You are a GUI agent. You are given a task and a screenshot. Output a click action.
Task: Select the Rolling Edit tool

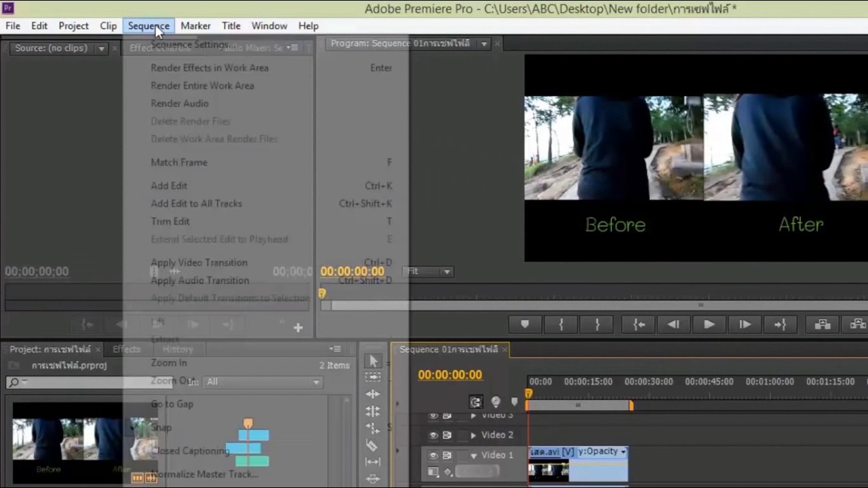373,411
